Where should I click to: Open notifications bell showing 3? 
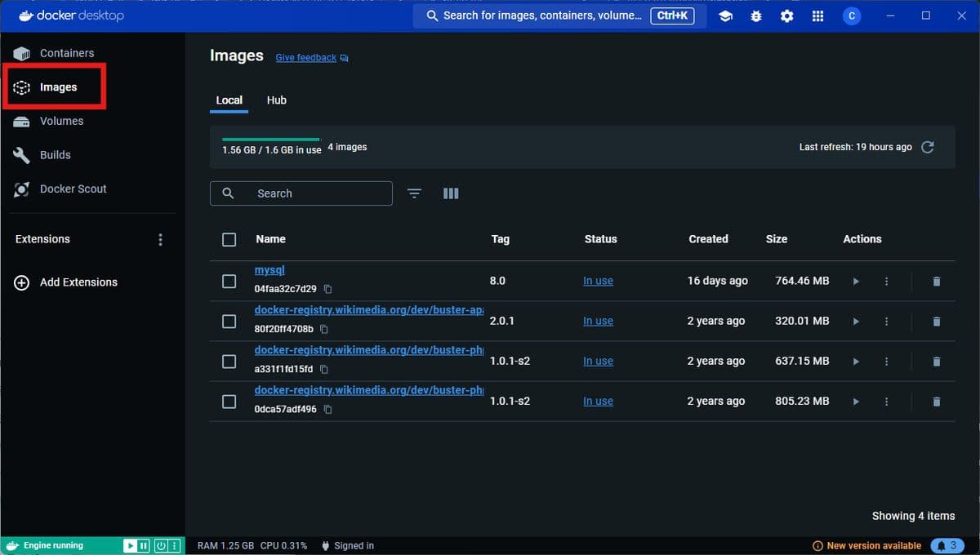[946, 545]
